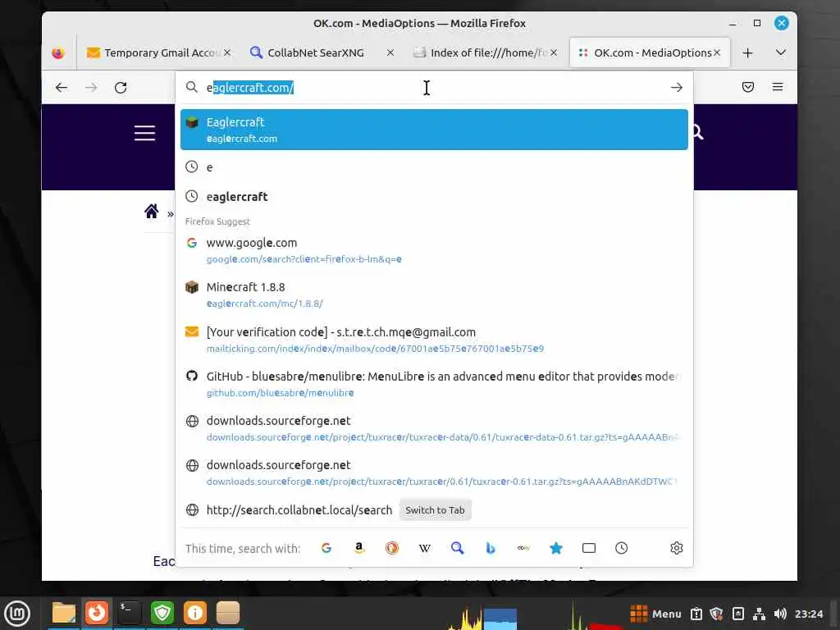
Task: Open the network icon in the tray
Action: tap(759, 614)
